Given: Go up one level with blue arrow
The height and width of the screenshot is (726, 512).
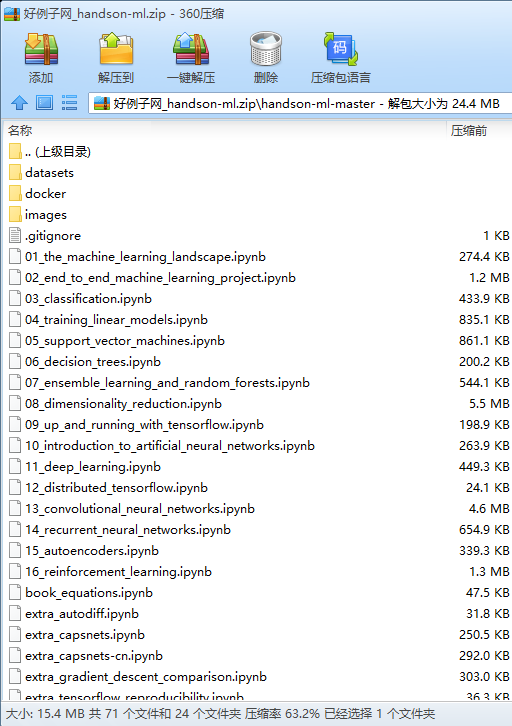Looking at the screenshot, I should coord(19,103).
